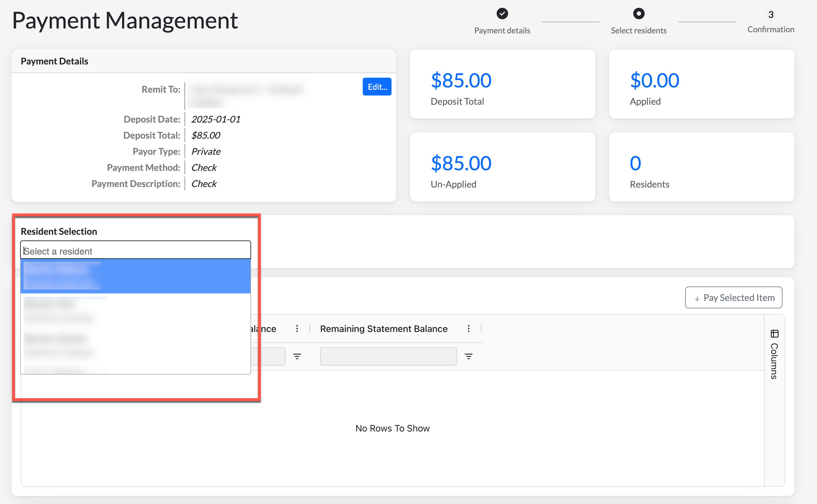This screenshot has width=817, height=504.
Task: Choose the second resident in the dropdown
Action: [x=135, y=311]
